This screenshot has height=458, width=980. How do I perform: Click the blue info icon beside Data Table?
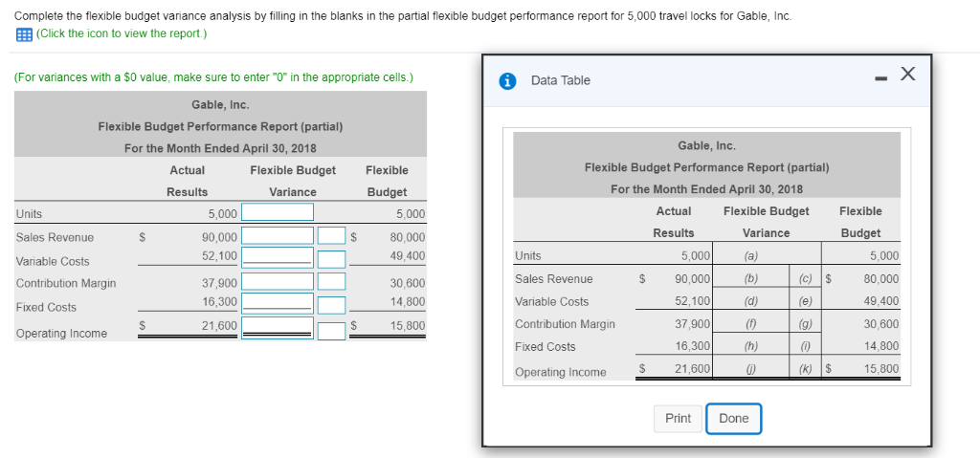pos(509,80)
